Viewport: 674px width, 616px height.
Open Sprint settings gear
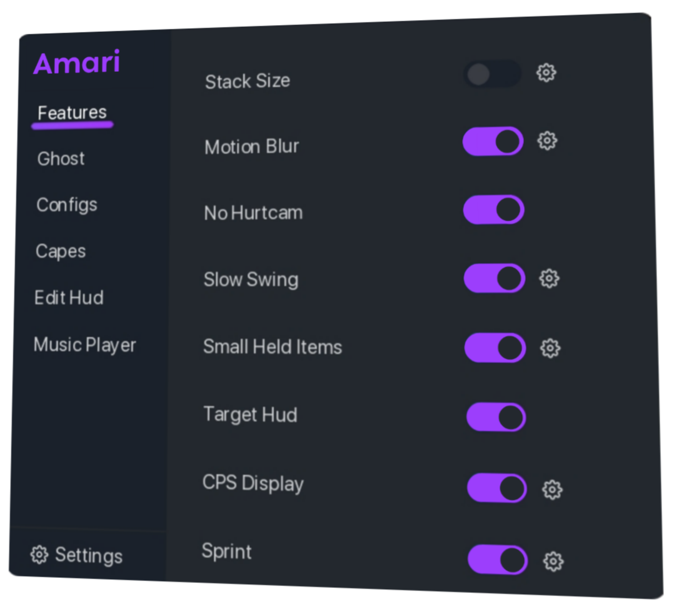coord(553,562)
